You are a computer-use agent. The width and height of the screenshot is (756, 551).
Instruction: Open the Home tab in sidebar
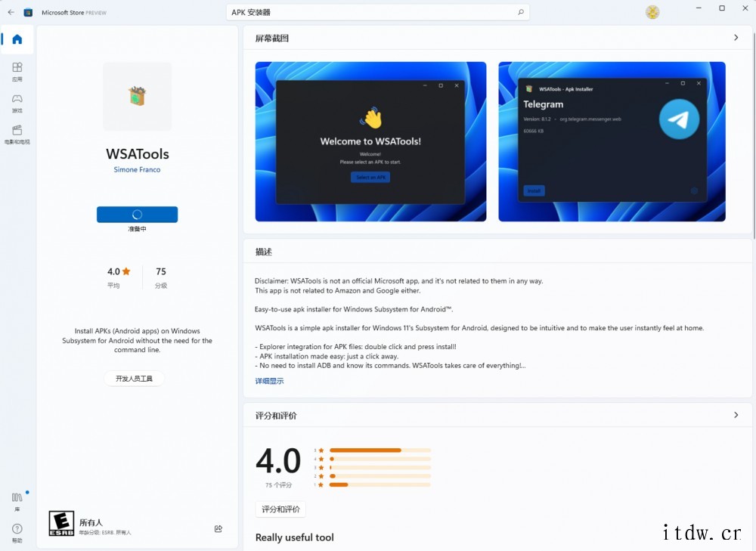coord(17,39)
